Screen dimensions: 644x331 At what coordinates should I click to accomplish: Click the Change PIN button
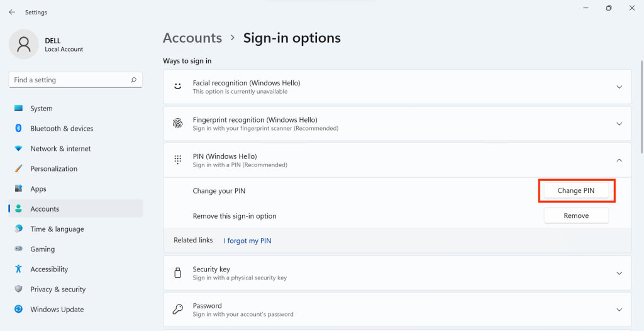pos(576,190)
